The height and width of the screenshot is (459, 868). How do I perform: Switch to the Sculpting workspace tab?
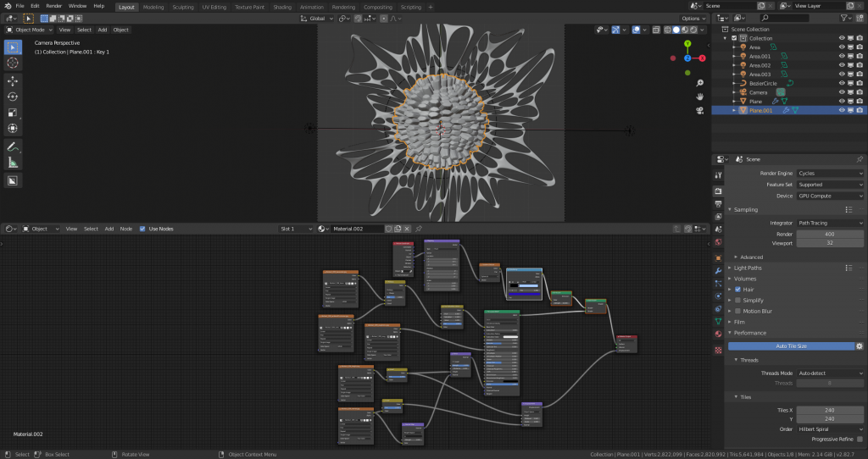click(183, 7)
